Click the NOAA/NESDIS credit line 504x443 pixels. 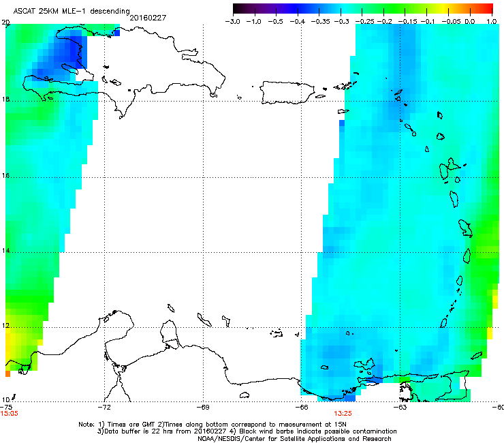pos(294,439)
